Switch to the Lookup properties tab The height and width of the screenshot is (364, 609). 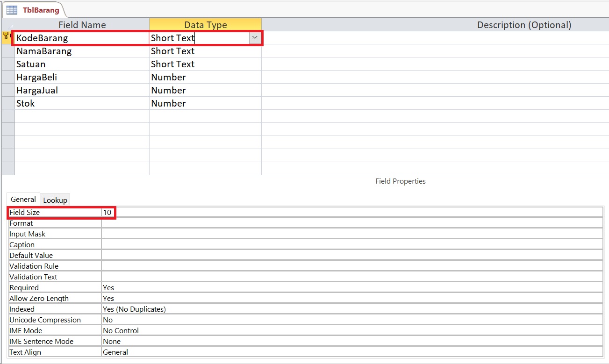[55, 200]
